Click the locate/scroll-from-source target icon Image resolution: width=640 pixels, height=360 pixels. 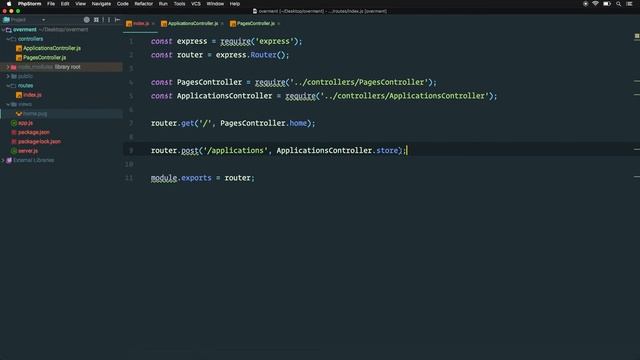pyautogui.click(x=87, y=20)
